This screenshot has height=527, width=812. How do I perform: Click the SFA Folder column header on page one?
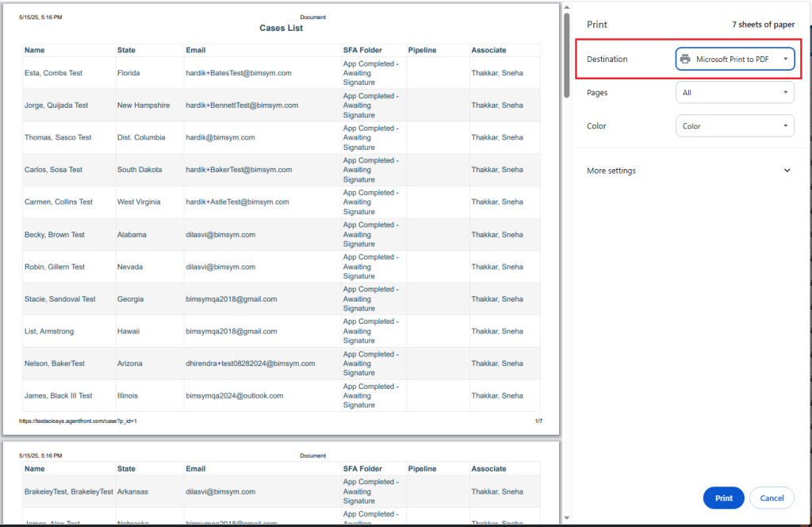362,50
